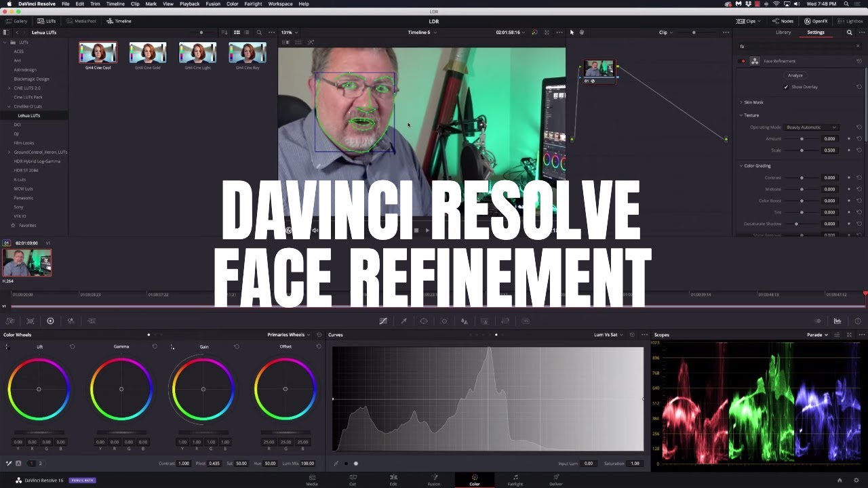Viewport: 868px width, 488px height.
Task: Open the Playback menu
Action: 190,3
